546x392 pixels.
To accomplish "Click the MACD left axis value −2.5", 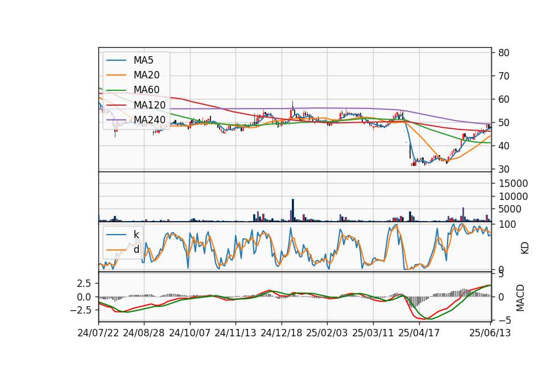I will (81, 310).
